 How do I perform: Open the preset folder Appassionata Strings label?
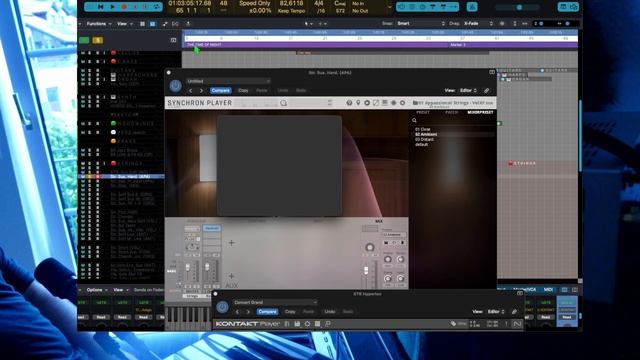click(x=453, y=103)
